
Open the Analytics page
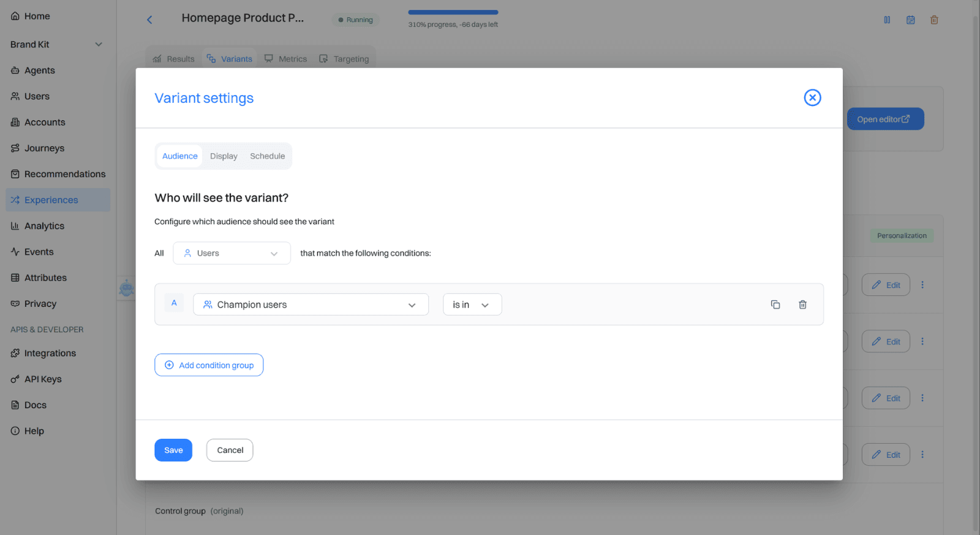37,226
